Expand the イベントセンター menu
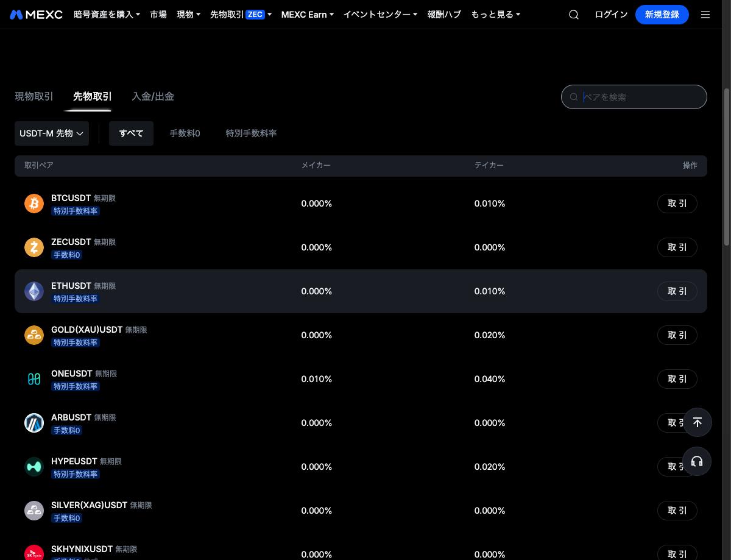 380,14
